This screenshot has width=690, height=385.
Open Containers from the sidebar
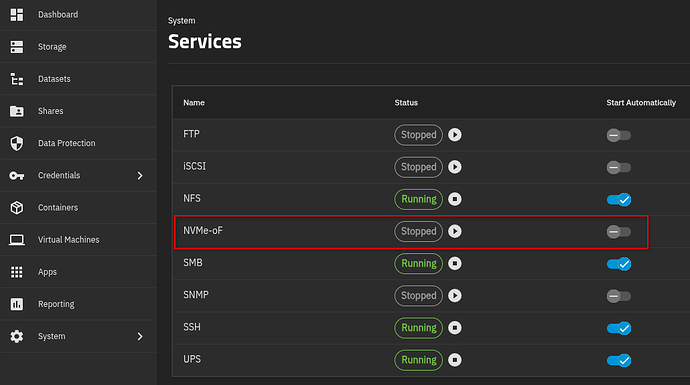[x=78, y=207]
